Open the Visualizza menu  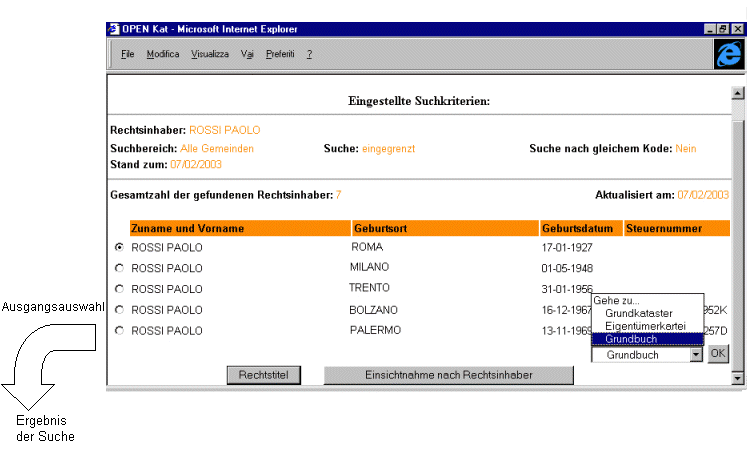click(210, 53)
